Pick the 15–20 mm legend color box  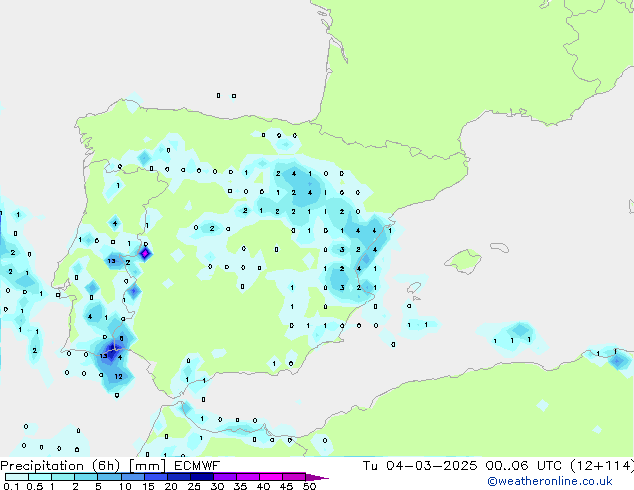coord(155,477)
